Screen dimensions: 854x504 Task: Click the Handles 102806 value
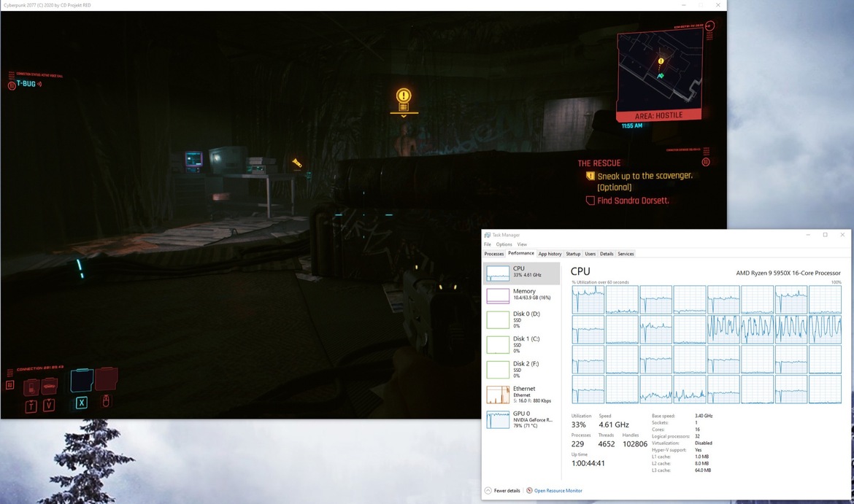[635, 444]
